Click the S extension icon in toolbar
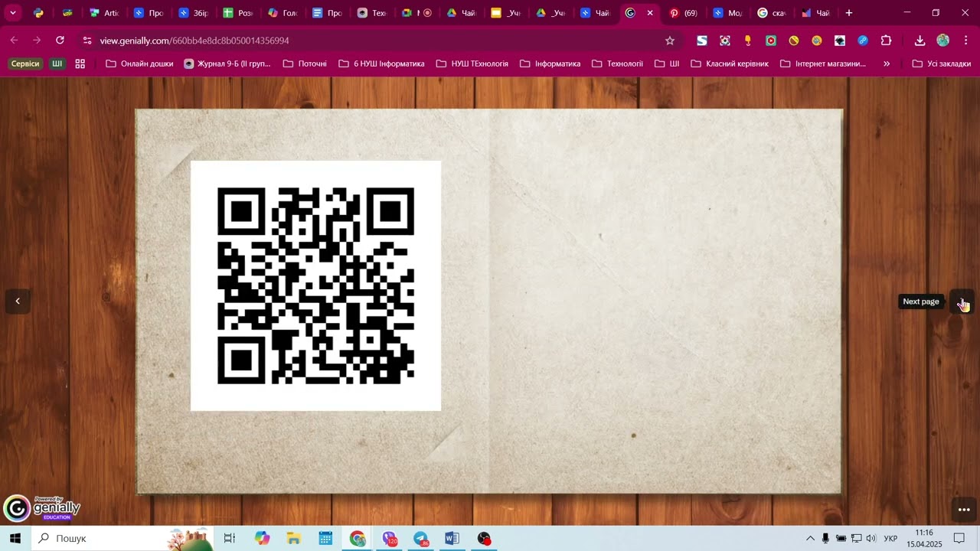 [701, 41]
